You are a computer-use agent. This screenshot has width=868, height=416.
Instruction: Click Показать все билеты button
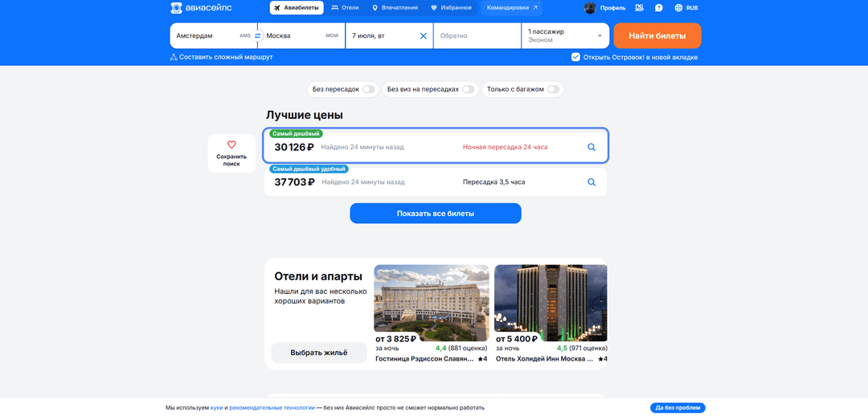[x=435, y=214]
